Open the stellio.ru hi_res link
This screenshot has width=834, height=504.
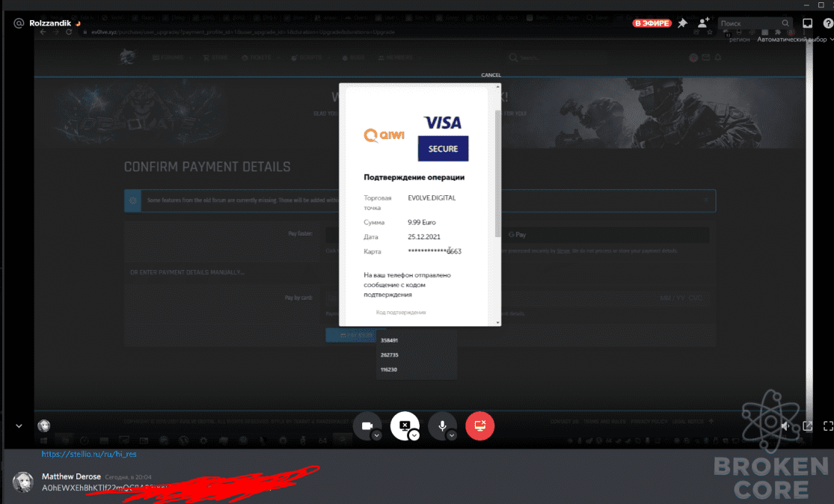click(89, 454)
